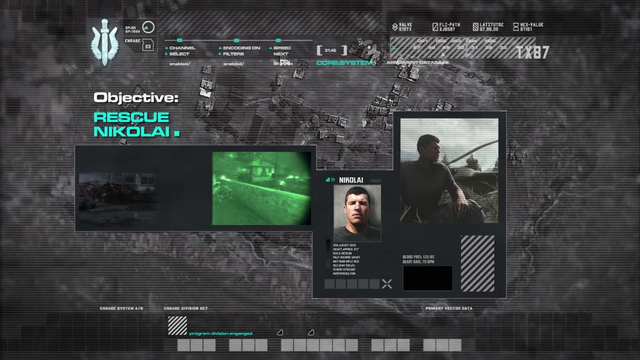The height and width of the screenshot is (360, 640).
Task: Click the slider handle above ENCODING ON
Action: click(x=236, y=40)
